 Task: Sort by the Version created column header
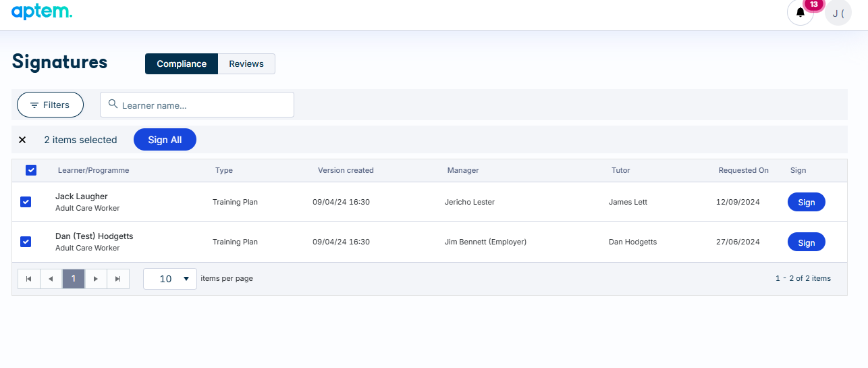346,170
